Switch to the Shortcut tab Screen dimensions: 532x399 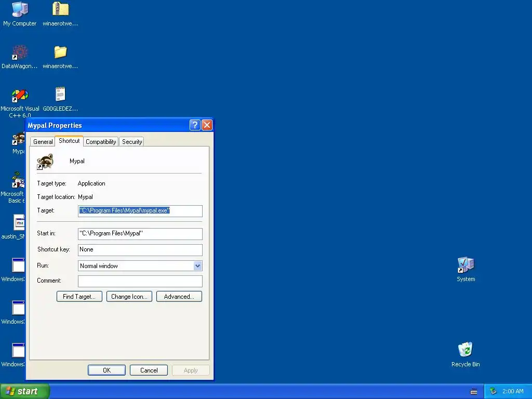[x=69, y=141]
